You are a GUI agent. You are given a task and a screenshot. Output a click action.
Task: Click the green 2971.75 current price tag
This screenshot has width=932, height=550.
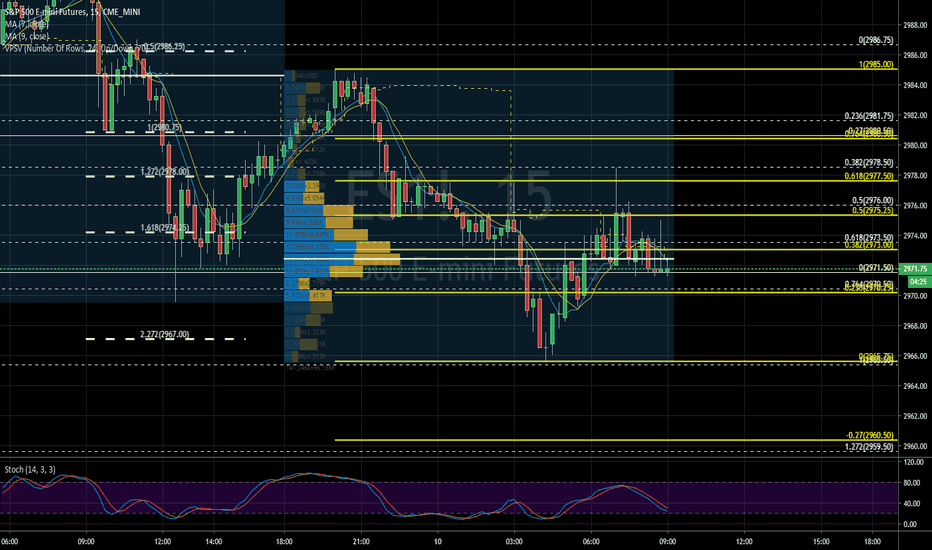915,269
